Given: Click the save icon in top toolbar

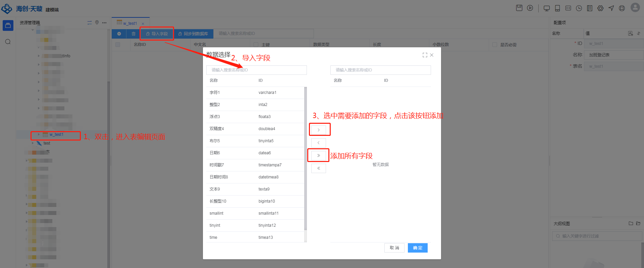Looking at the screenshot, I should click(x=519, y=8).
